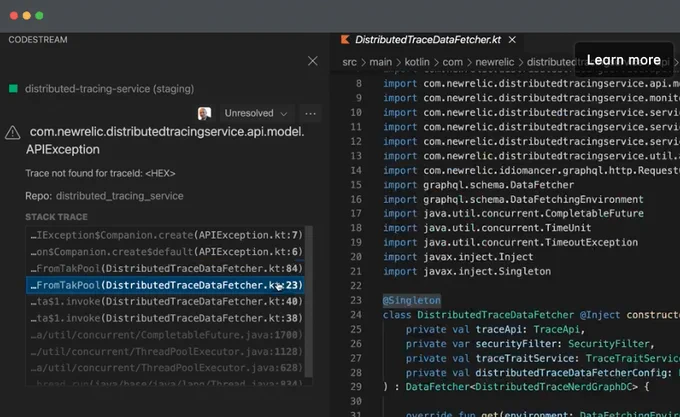Screen dimensions: 680x417
Task: Click the warning triangle icon beside APIException
Action: 13,133
